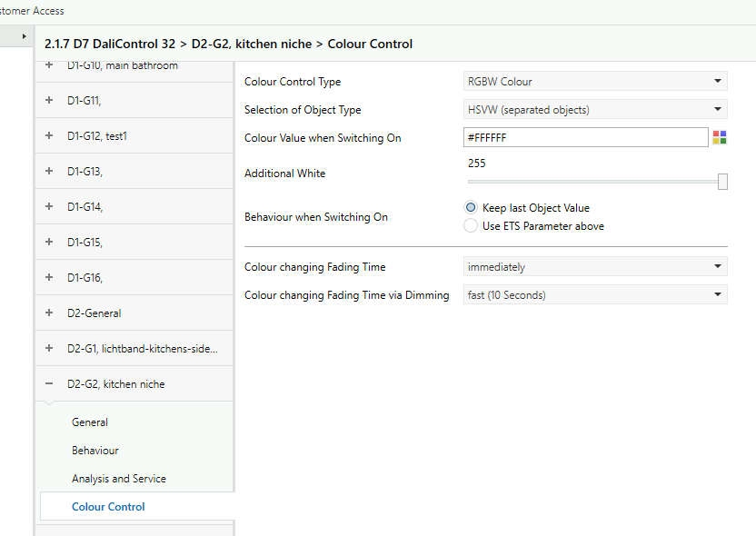This screenshot has height=536, width=756.
Task: Expand the D1-G16 group node
Action: point(49,277)
